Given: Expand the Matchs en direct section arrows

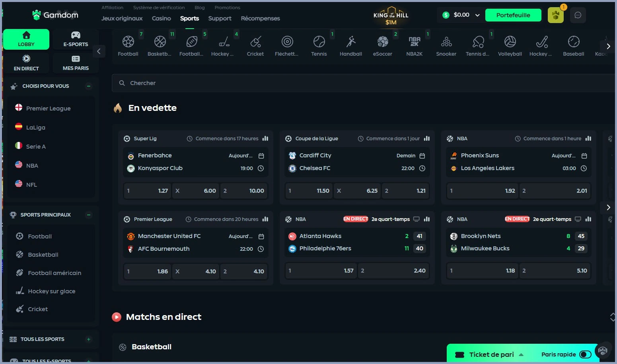Looking at the screenshot, I should point(613,317).
